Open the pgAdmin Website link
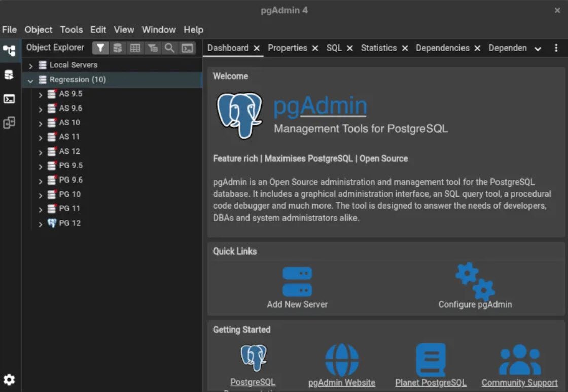This screenshot has width=568, height=392. [341, 382]
